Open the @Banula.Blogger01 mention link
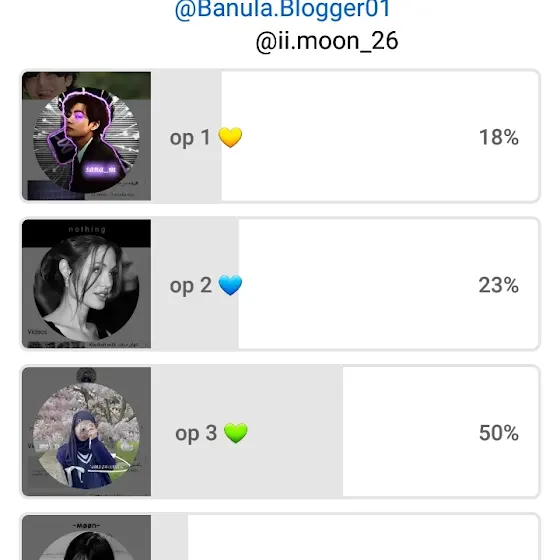This screenshot has width=560, height=560. pyautogui.click(x=283, y=10)
